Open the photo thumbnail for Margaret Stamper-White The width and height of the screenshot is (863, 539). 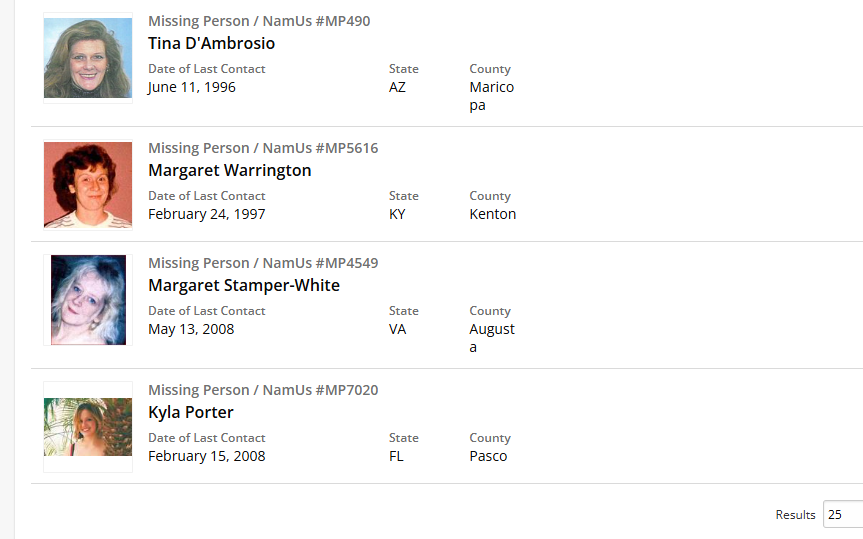tap(88, 300)
